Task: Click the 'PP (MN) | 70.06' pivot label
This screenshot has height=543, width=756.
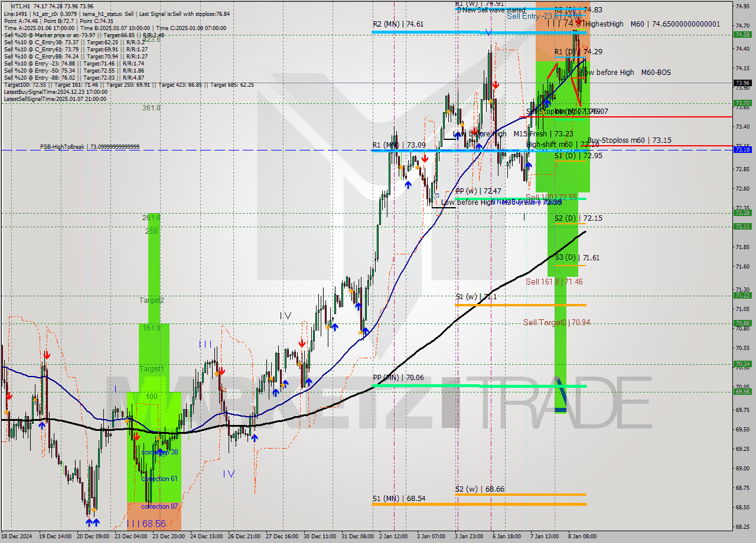Action: 398,378
